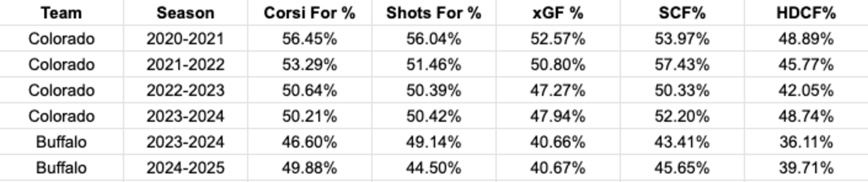Select the 36.11% HDCF cell
Screen dimensions: 868x182
tap(806, 142)
